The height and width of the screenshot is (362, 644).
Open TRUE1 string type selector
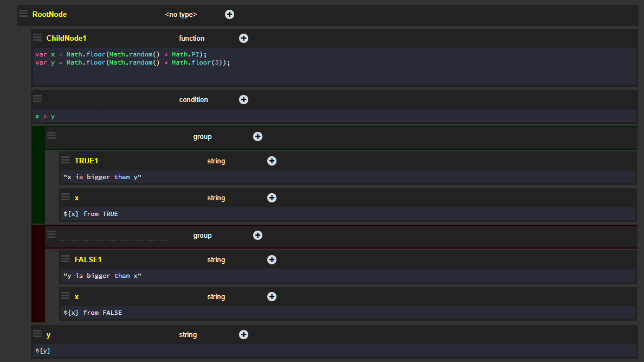pyautogui.click(x=216, y=161)
